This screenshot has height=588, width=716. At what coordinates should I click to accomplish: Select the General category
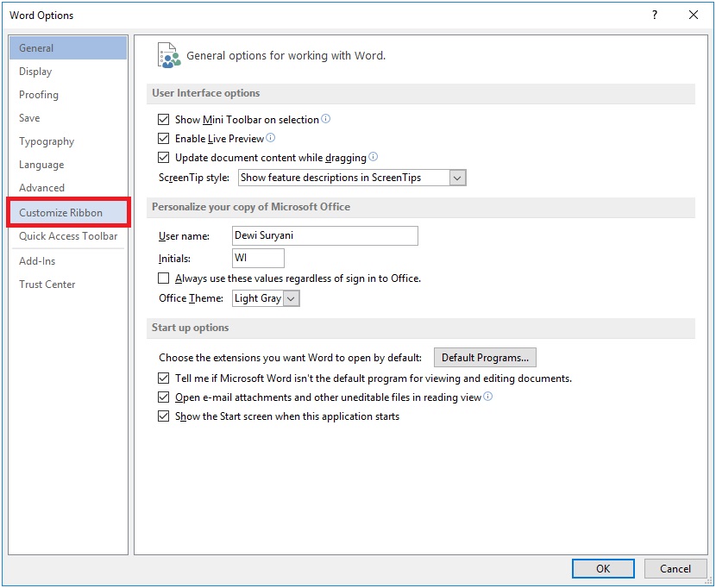(68, 48)
